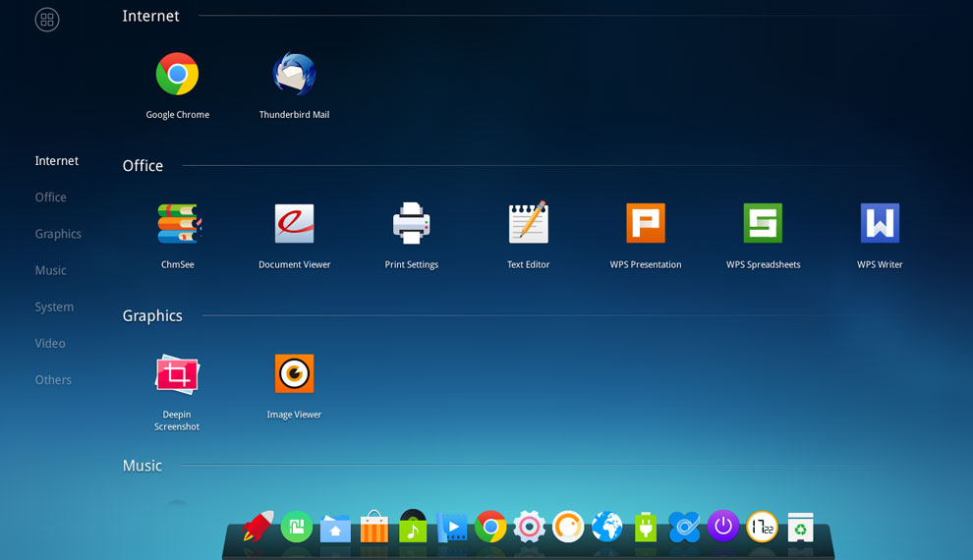Click the category grid icon at top left
The width and height of the screenshot is (973, 560).
click(47, 20)
